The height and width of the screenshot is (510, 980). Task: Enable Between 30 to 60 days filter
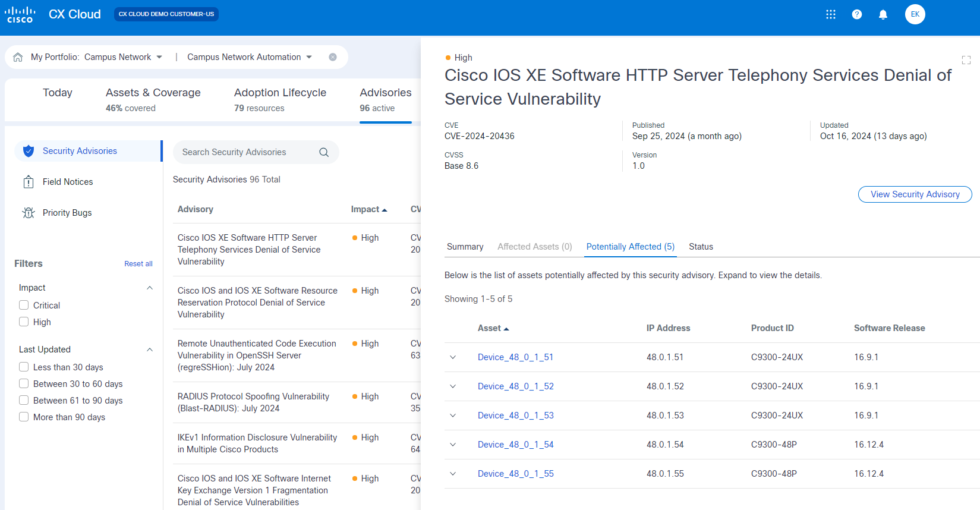24,383
